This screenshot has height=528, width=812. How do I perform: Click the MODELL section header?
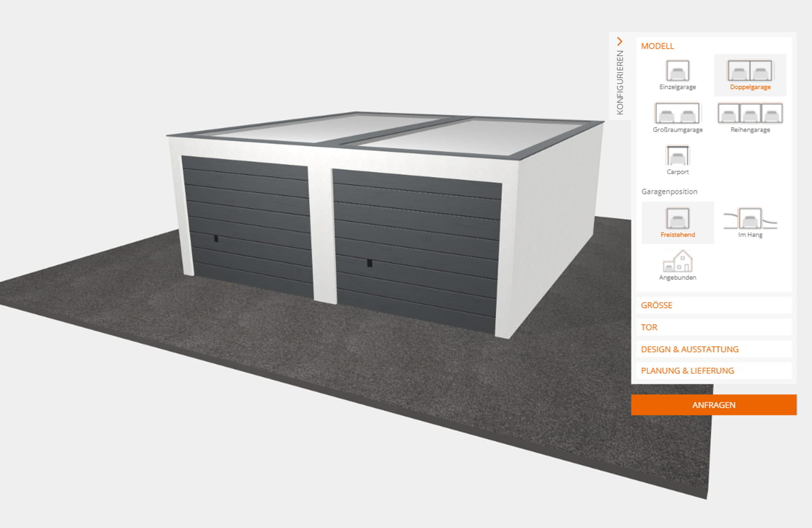coord(657,46)
